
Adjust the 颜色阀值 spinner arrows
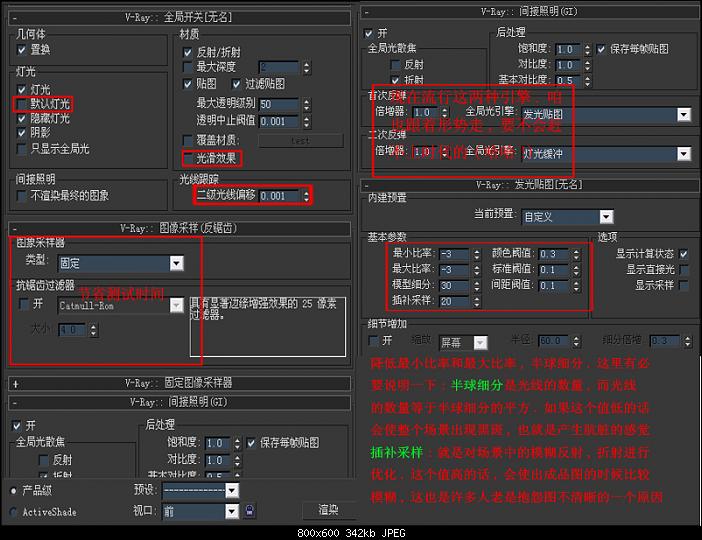pyautogui.click(x=576, y=254)
